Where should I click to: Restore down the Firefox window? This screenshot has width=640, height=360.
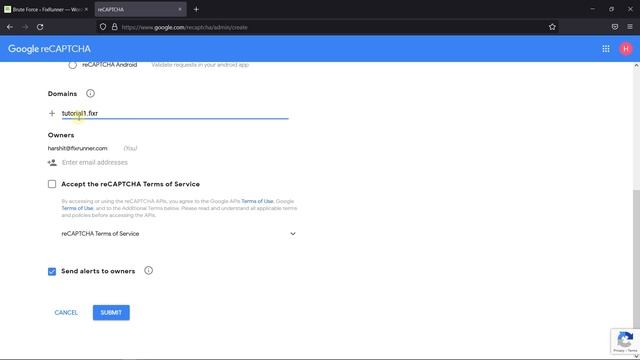pyautogui.click(x=611, y=9)
